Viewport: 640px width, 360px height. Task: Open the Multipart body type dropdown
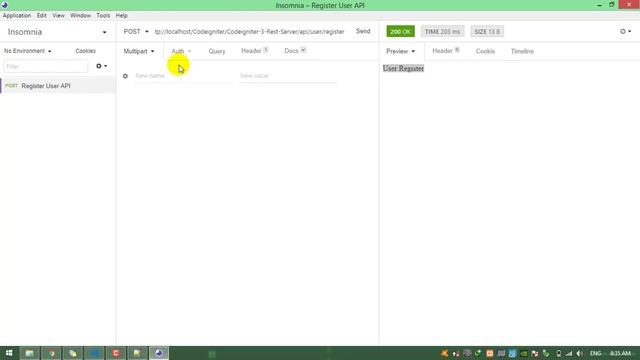(139, 51)
